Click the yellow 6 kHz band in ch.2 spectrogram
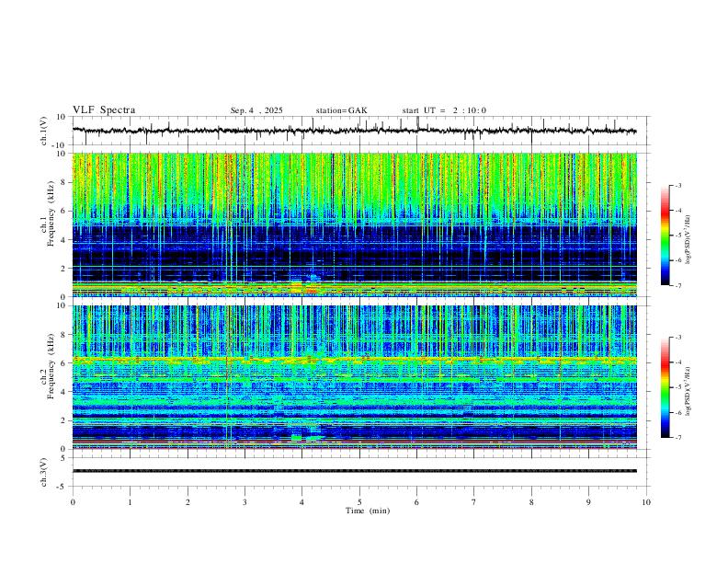 coord(354,359)
